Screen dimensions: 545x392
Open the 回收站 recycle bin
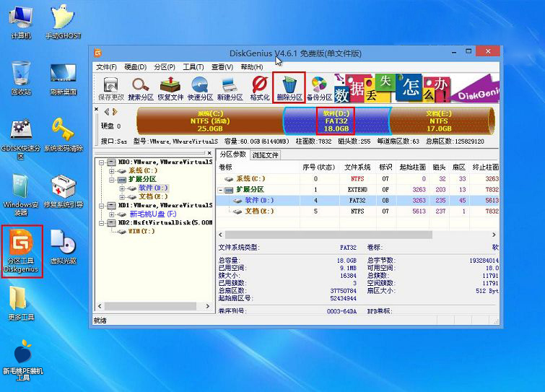point(21,78)
